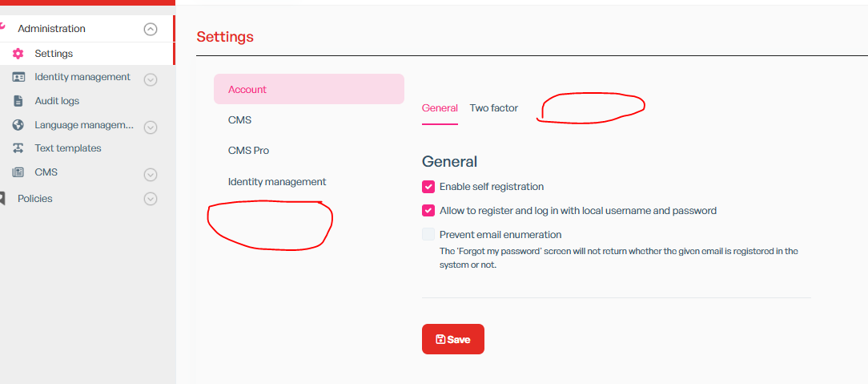Click the Identity management ID card icon

pyautogui.click(x=18, y=77)
